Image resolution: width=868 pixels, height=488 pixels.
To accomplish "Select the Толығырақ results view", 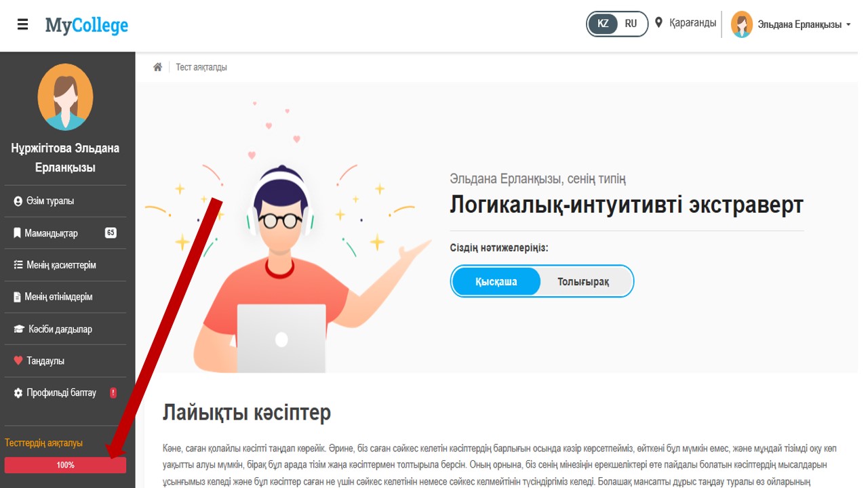I will [583, 281].
